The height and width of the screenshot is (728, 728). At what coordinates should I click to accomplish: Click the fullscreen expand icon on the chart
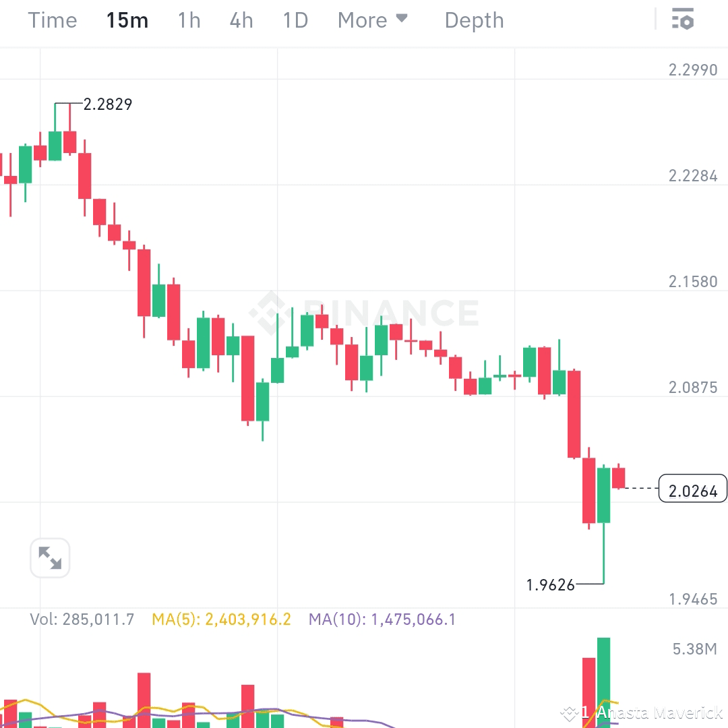click(50, 557)
